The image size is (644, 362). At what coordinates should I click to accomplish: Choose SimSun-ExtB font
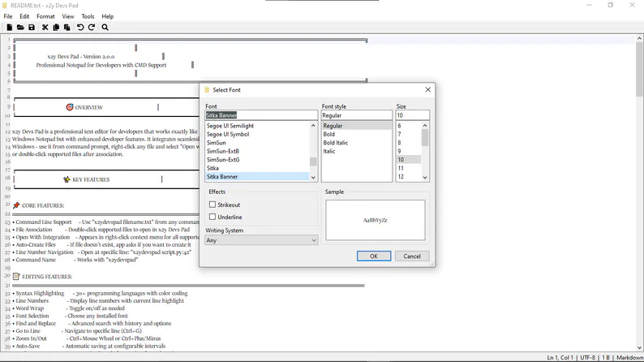coord(257,151)
